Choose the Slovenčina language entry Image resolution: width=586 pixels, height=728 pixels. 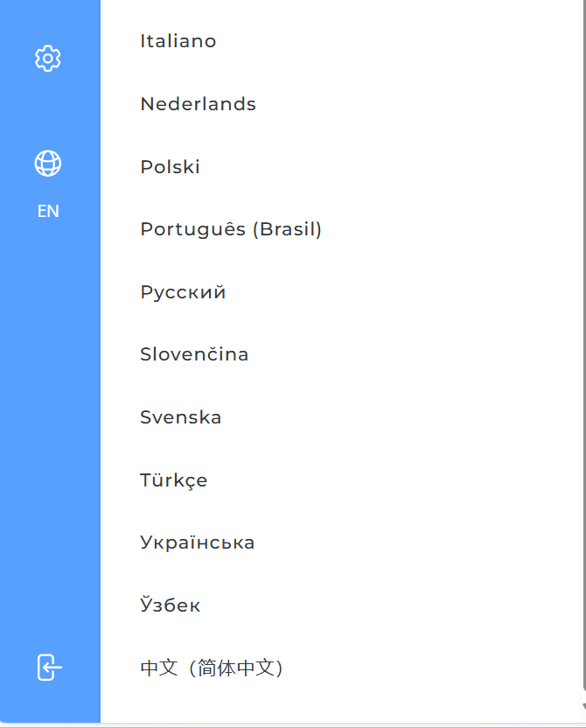[194, 354]
